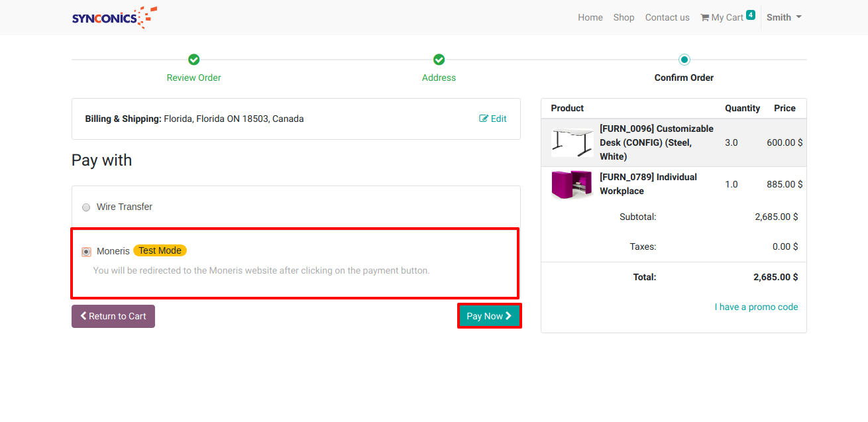The height and width of the screenshot is (422, 868).
Task: Click the shopping cart icon
Action: (704, 18)
